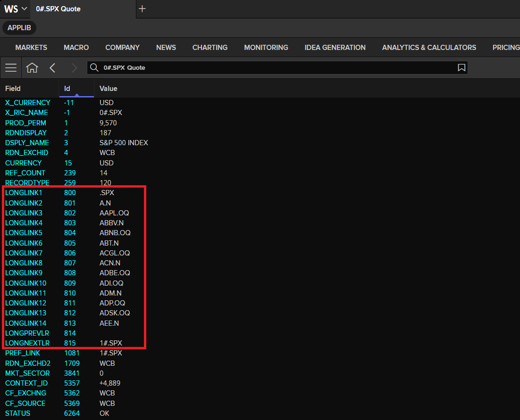
Task: Click the S&P 500 INDEX value
Action: pyautogui.click(x=124, y=143)
